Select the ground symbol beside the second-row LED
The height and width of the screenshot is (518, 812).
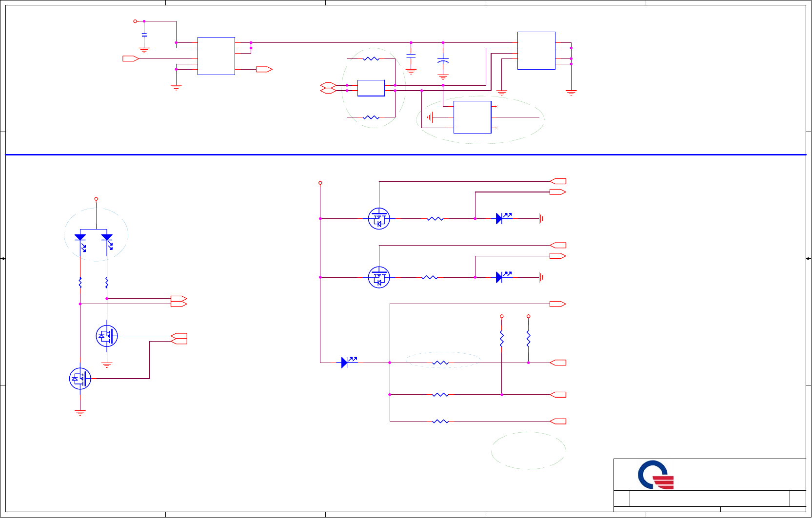click(x=541, y=277)
